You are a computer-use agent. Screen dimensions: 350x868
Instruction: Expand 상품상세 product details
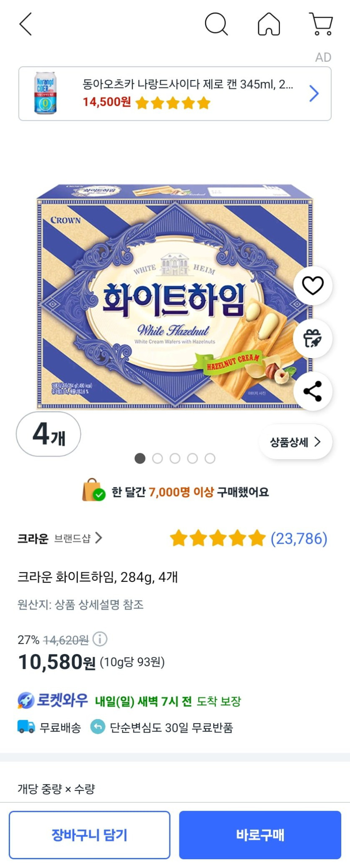(296, 442)
